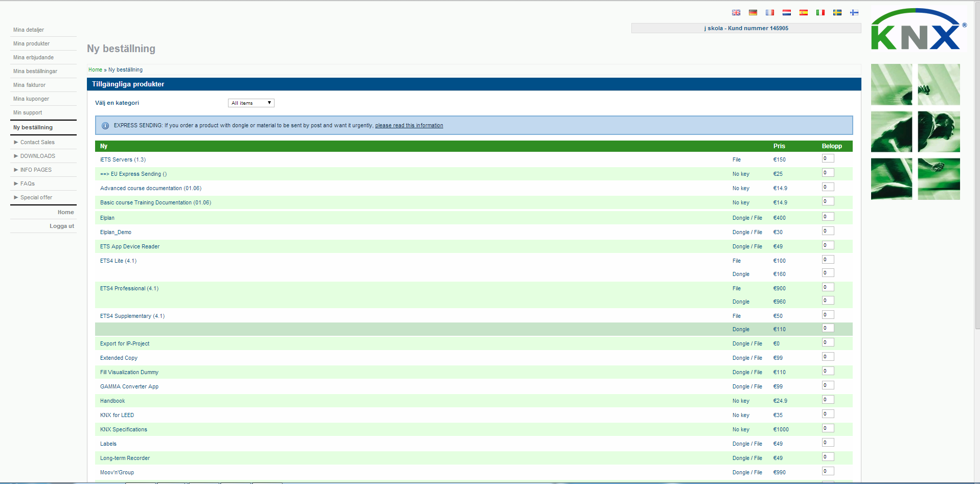Click quantity field for ETS4 Lite Dongle €160
Viewport: 980px width, 484px height.
coord(828,273)
